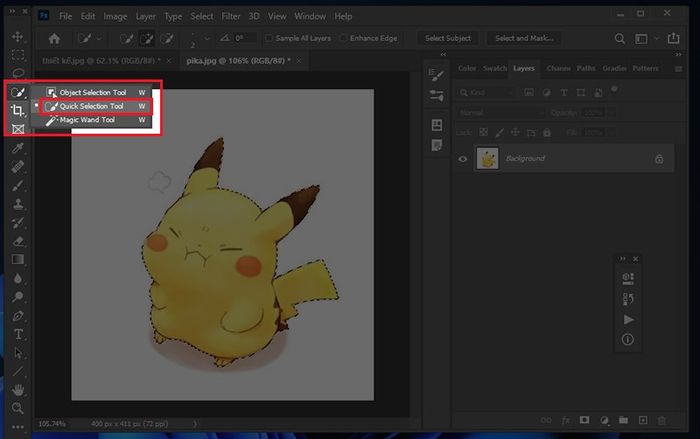Screen dimensions: 700x439
Task: Select the Crop tool
Action: click(x=17, y=110)
